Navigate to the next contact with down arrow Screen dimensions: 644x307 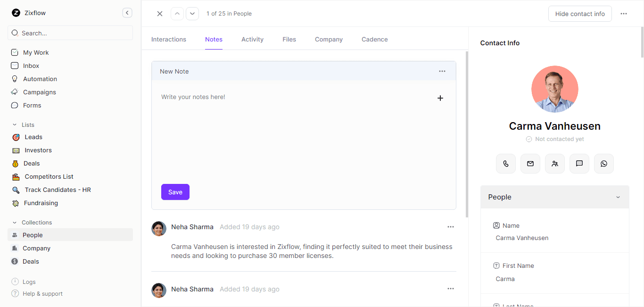(x=192, y=13)
